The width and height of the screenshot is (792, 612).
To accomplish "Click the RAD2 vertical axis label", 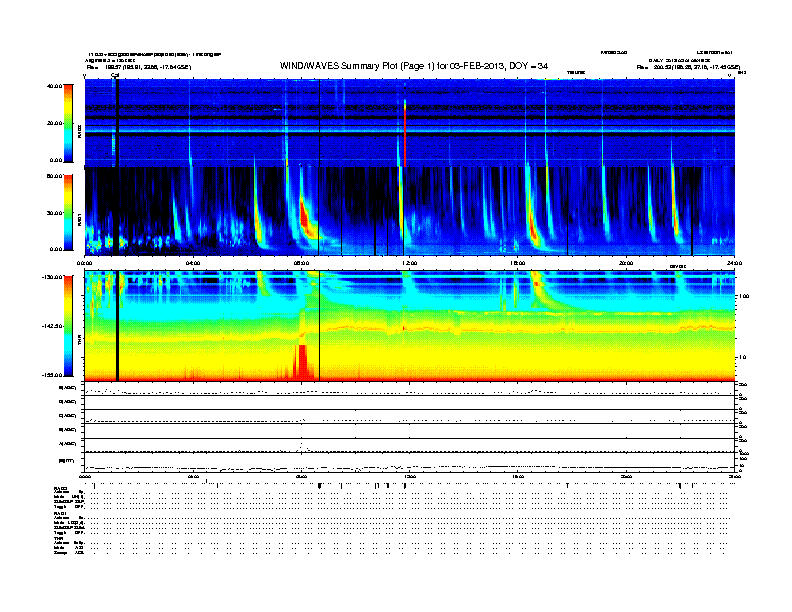I will [79, 131].
